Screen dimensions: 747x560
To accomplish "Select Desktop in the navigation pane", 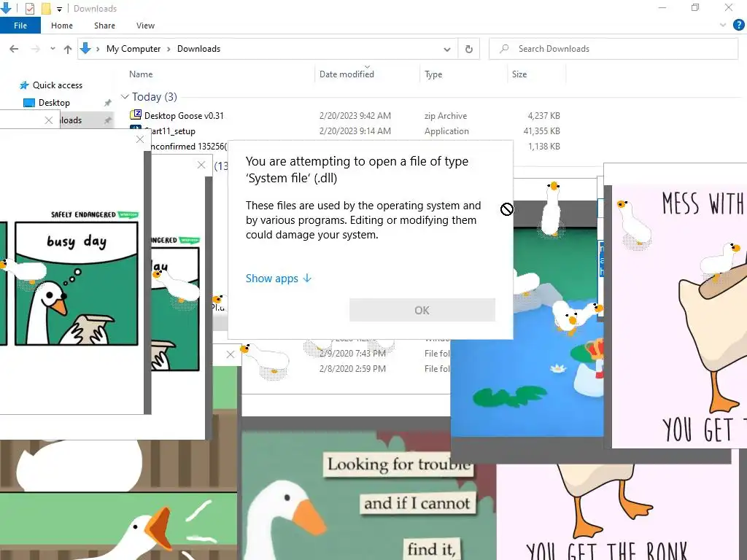I will pyautogui.click(x=54, y=103).
